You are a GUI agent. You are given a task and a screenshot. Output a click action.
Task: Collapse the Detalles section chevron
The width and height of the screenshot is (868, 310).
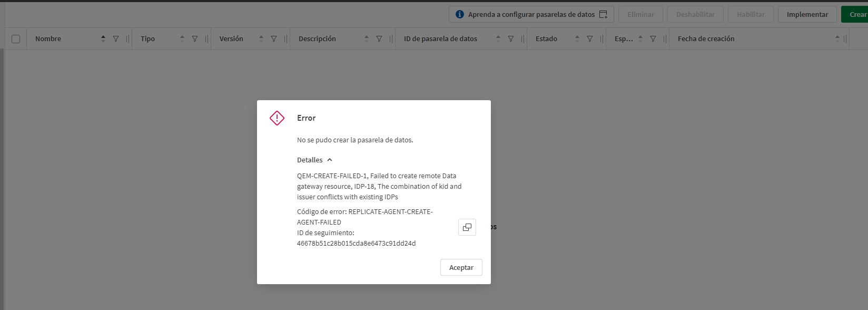(330, 160)
